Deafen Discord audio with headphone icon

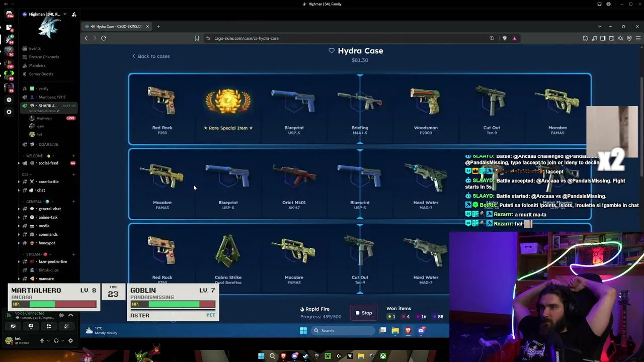(x=56, y=340)
